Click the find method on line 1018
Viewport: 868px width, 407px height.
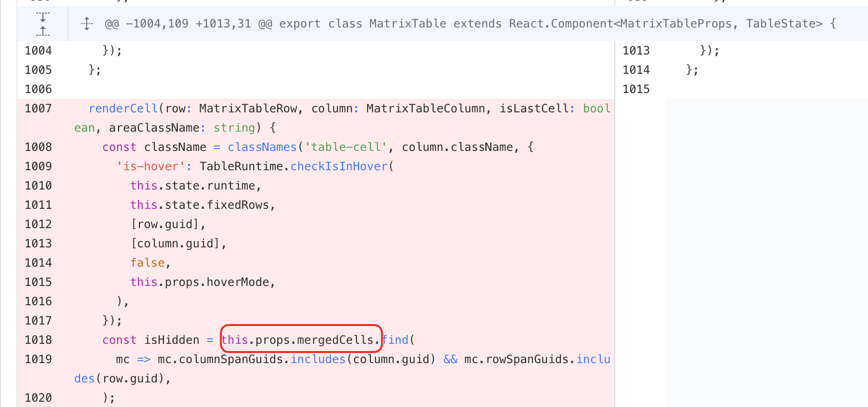click(395, 340)
